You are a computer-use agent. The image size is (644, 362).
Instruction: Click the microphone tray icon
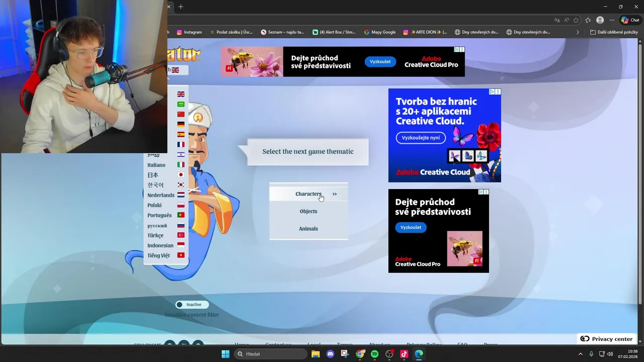[591, 354]
